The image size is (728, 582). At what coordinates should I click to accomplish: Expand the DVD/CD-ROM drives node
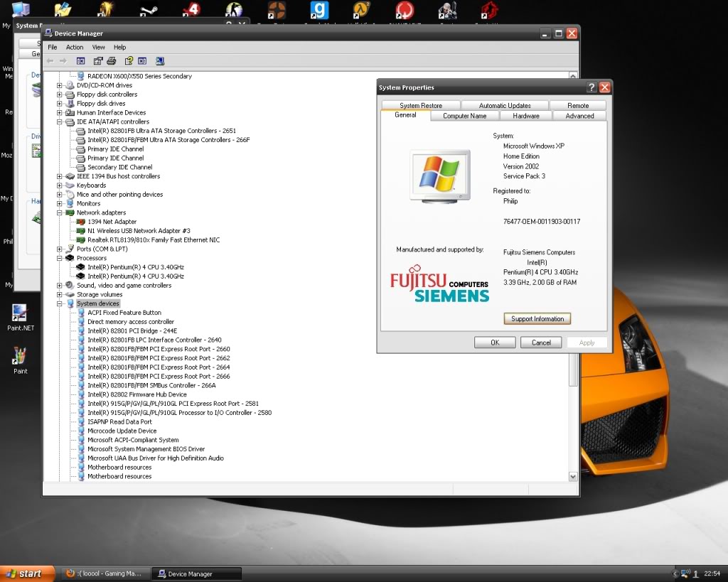60,85
